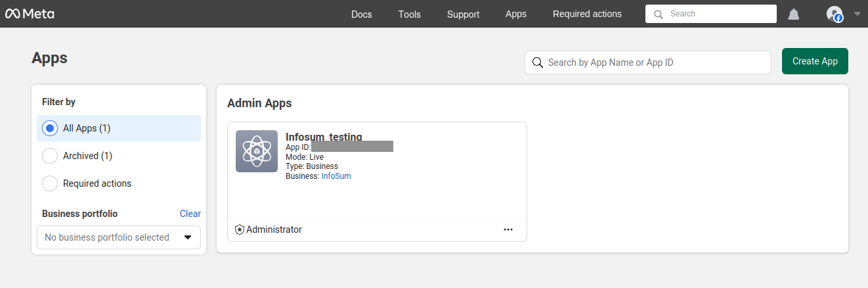Screen dimensions: 868x288
Task: Select the All Apps (1) filter
Action: [119, 128]
